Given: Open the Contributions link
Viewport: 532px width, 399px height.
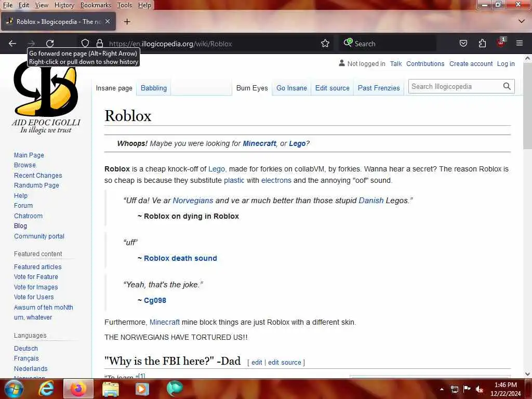Looking at the screenshot, I should [x=425, y=64].
